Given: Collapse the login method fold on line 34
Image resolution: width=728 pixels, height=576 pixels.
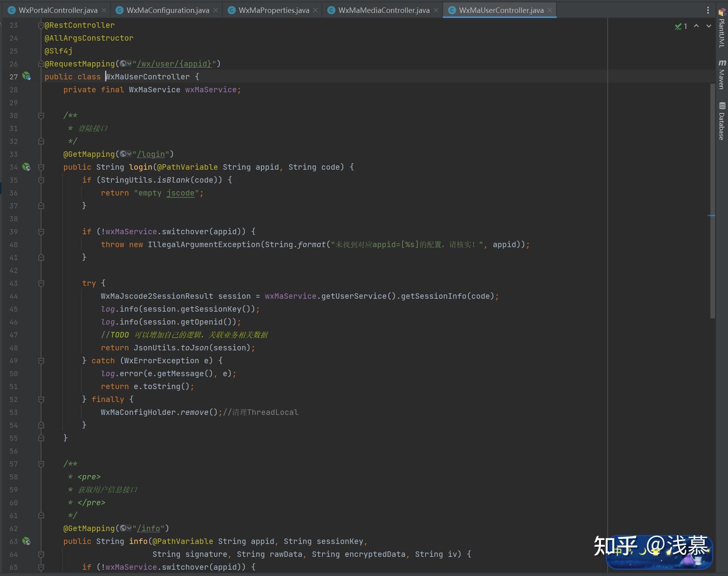Looking at the screenshot, I should pos(41,167).
